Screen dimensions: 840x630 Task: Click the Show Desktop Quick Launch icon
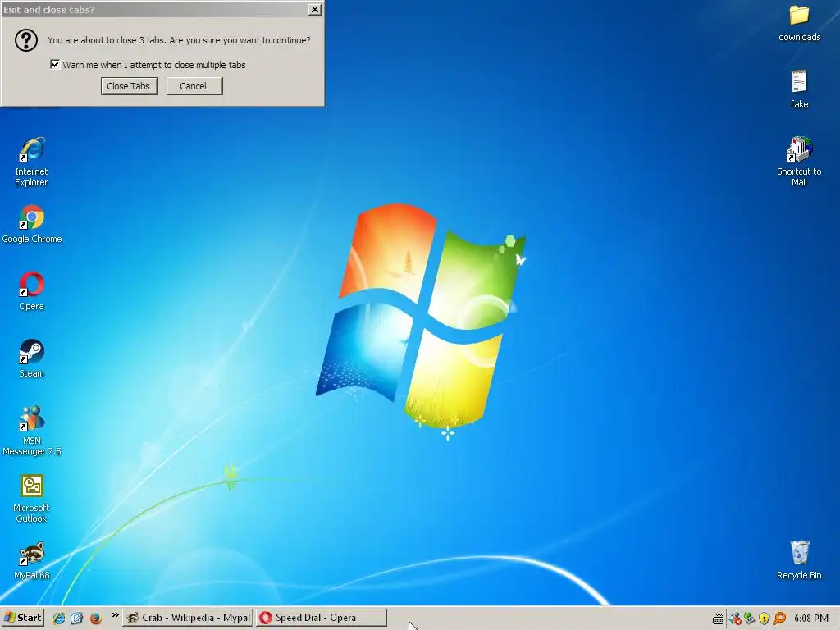tap(76, 619)
